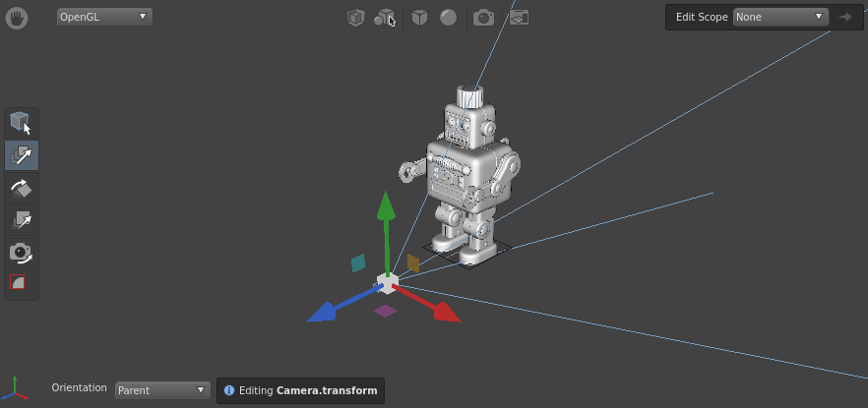Click the red X-axis arrow handle
The width and height of the screenshot is (868, 408).
[446, 314]
